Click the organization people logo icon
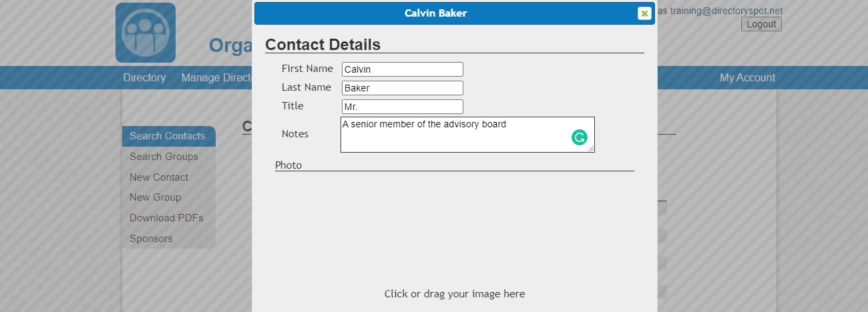This screenshot has width=868, height=312. 146,33
